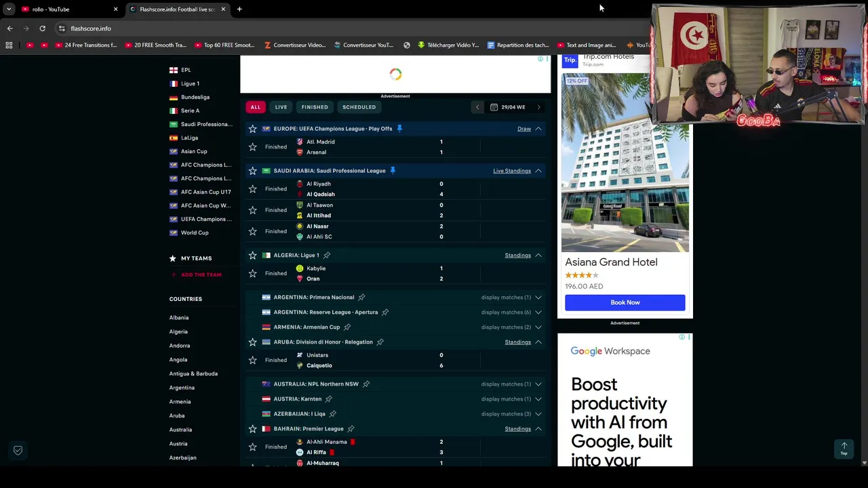The image size is (868, 488).
Task: Click the Asiana Grand Hotel ad image
Action: click(625, 163)
